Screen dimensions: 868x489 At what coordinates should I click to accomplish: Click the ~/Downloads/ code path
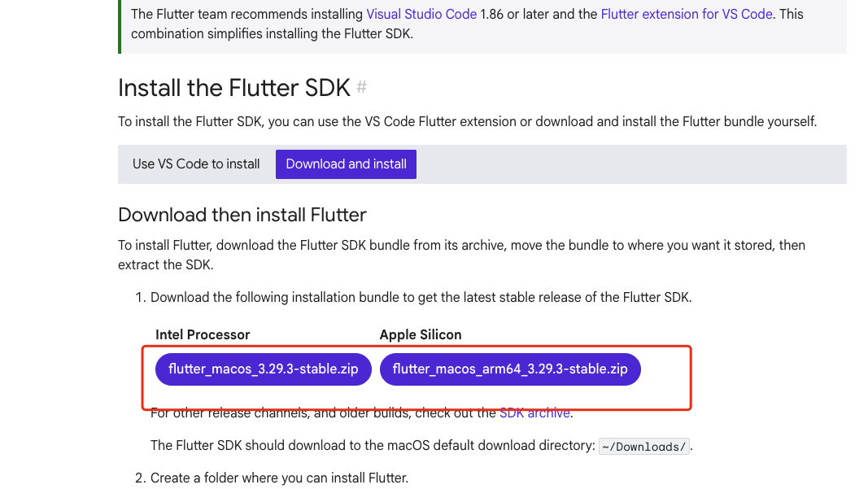pyautogui.click(x=644, y=447)
